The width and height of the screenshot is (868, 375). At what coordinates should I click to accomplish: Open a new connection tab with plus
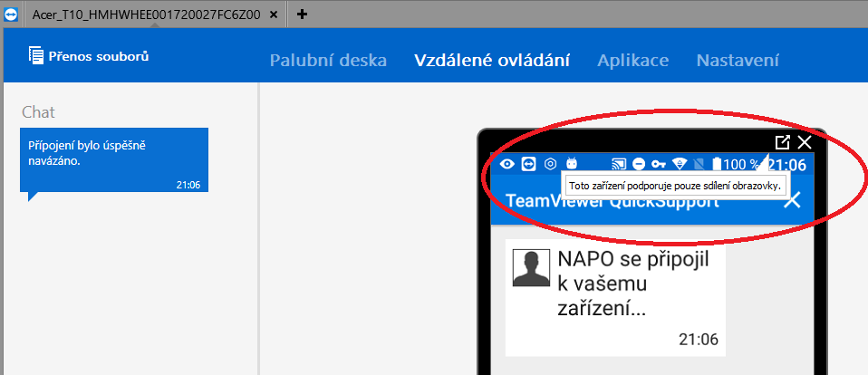point(302,14)
